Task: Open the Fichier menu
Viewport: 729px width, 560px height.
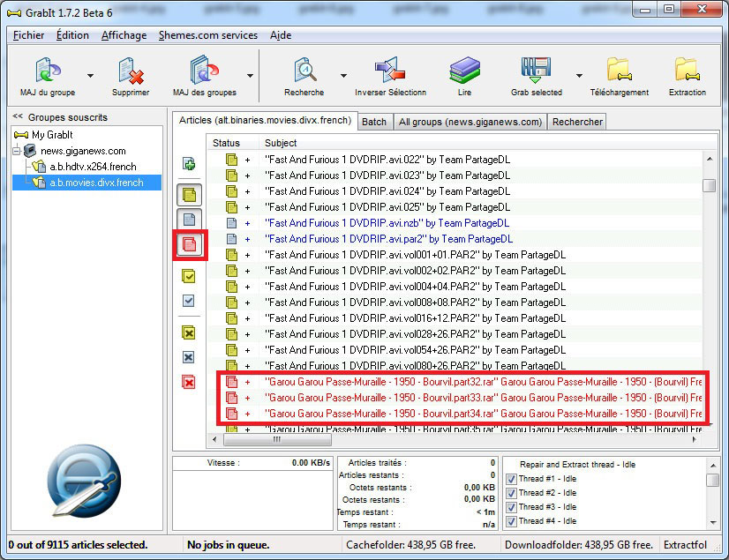Action: (28, 35)
